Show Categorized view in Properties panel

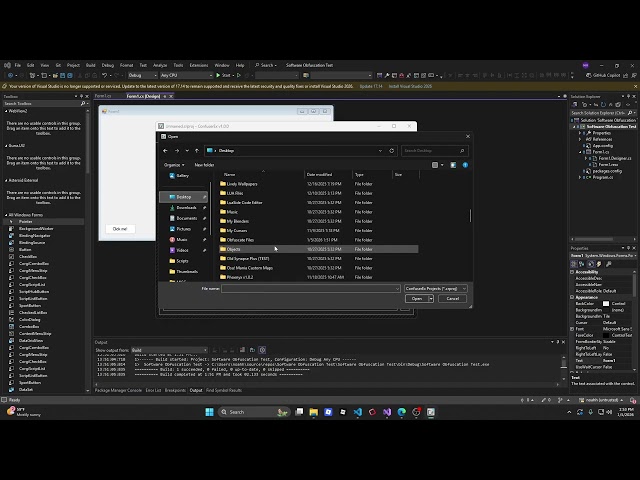(574, 264)
